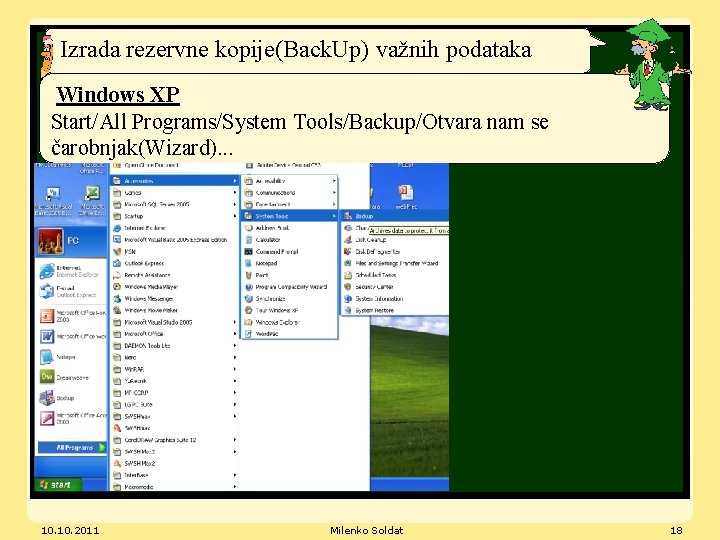Open Files and Settings Transfer Wizard
Screen dimensions: 720x540
coord(395,264)
